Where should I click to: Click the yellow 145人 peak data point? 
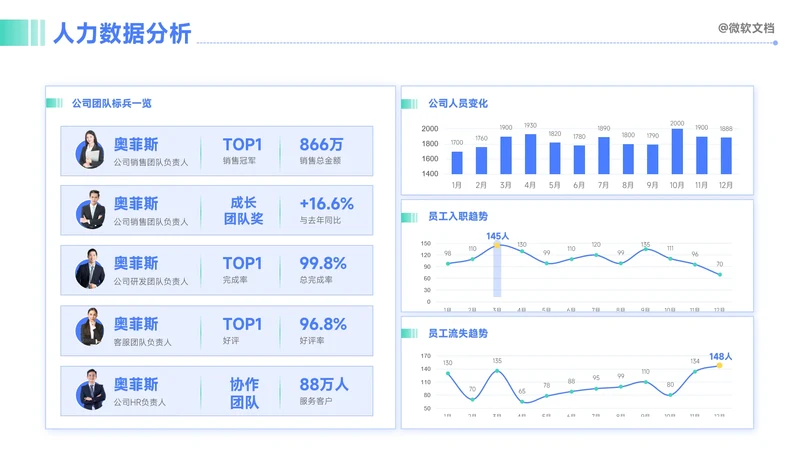click(497, 245)
